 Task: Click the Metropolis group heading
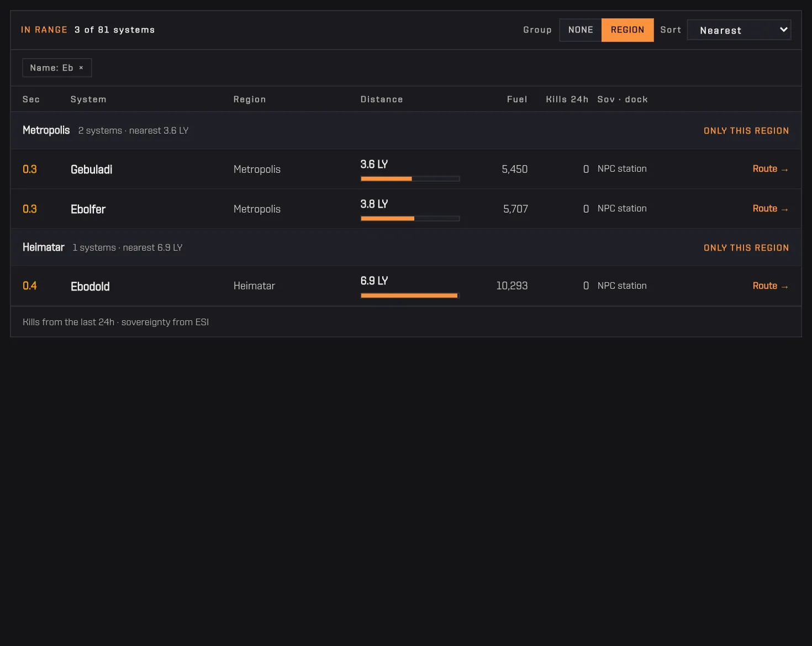(46, 130)
